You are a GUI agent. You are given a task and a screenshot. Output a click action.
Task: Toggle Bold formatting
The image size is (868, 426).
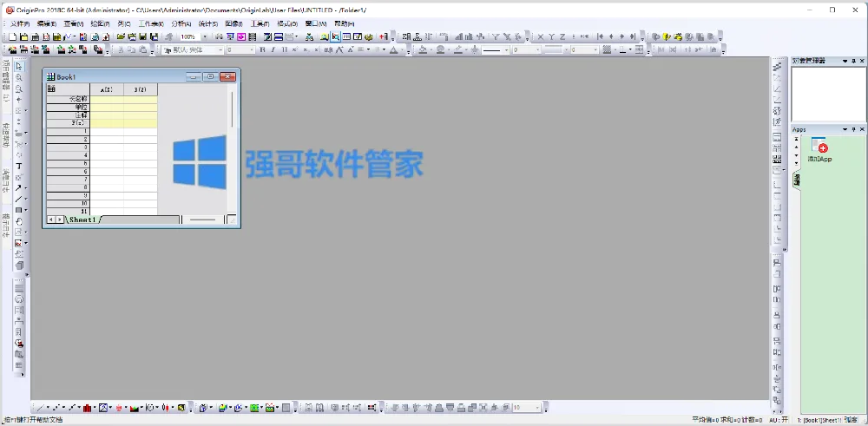coord(262,49)
